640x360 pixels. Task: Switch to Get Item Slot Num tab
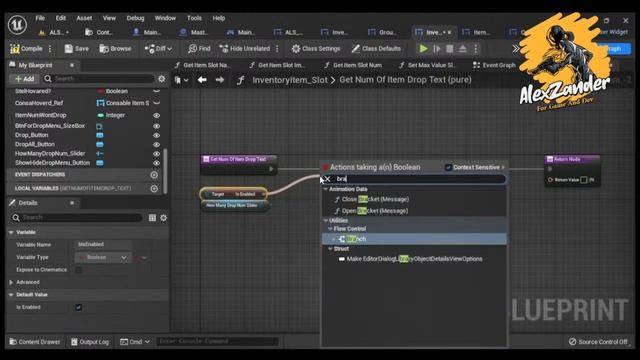click(353, 65)
